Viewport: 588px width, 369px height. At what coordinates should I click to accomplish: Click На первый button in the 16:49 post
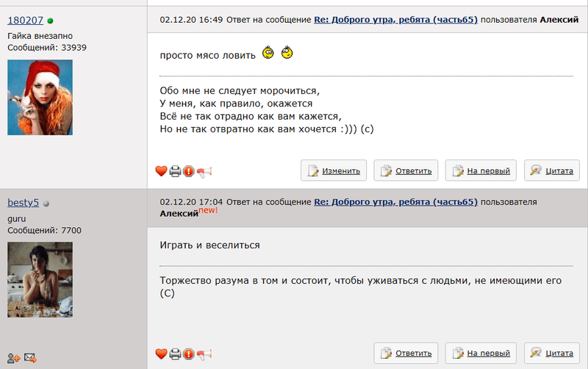tap(481, 171)
